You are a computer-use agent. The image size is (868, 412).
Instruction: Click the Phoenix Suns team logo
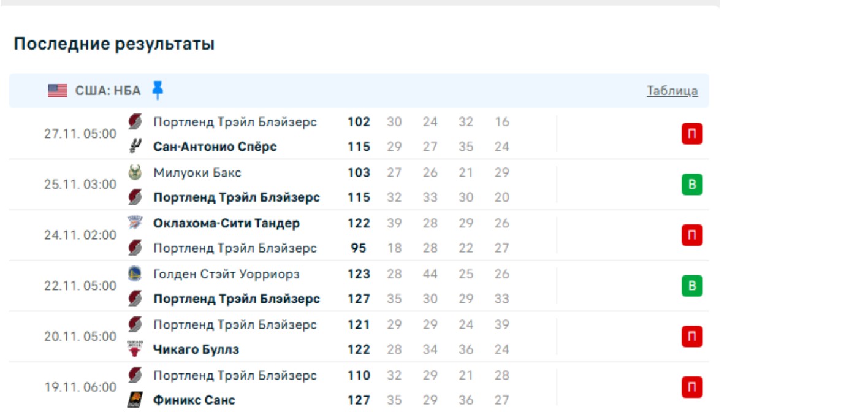point(135,400)
